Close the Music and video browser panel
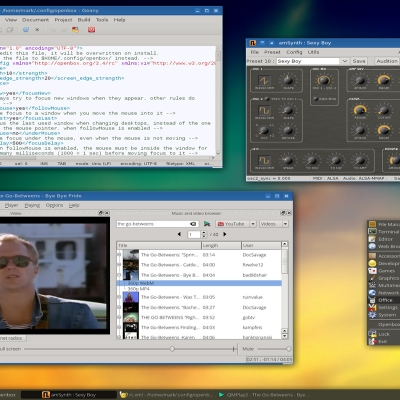 coord(289,213)
